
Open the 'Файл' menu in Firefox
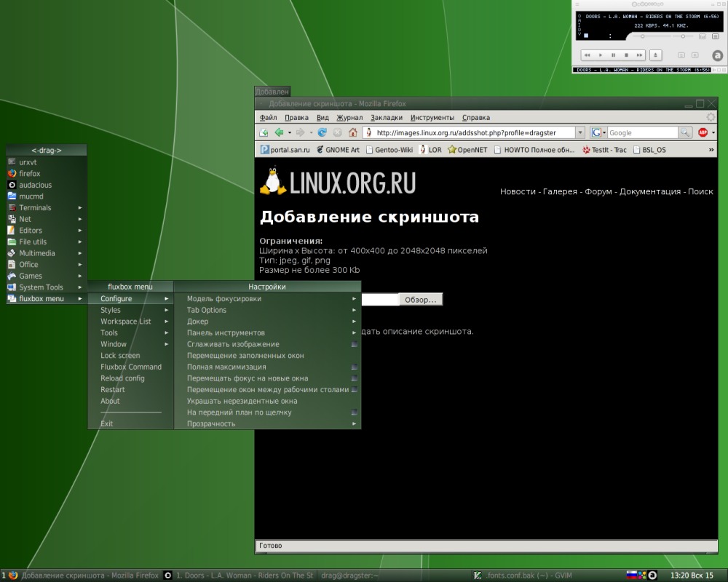(269, 117)
